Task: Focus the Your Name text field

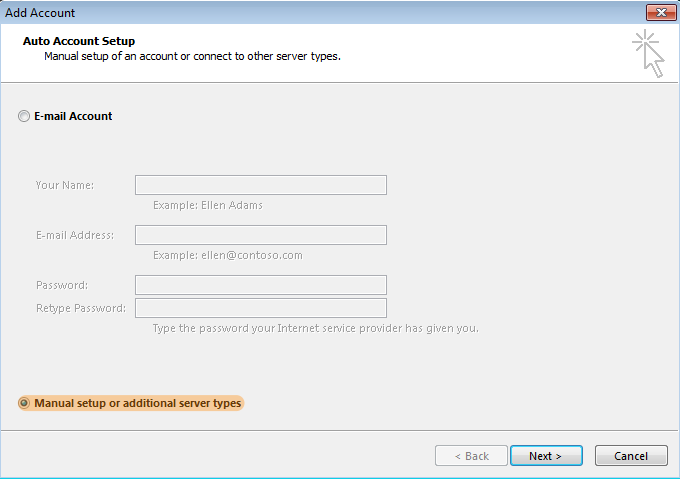Action: [x=261, y=185]
